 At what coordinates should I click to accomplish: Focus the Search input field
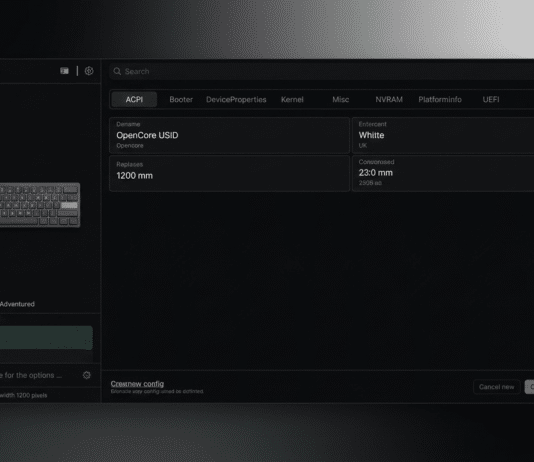(321, 71)
